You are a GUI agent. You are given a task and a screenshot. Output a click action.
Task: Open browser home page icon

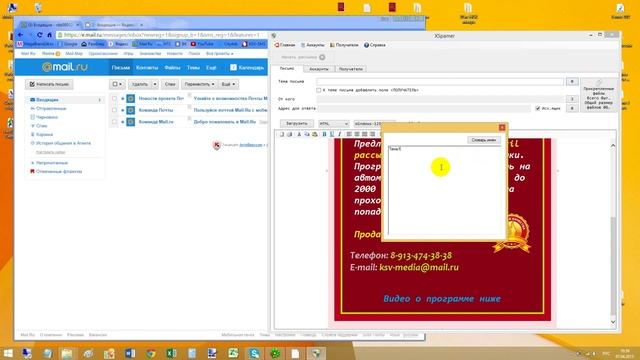pos(49,35)
